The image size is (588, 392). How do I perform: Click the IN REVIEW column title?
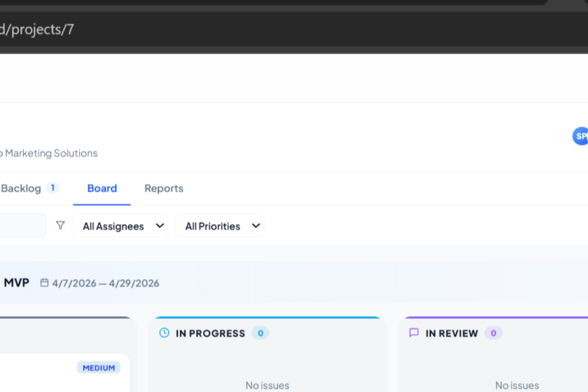(x=452, y=333)
